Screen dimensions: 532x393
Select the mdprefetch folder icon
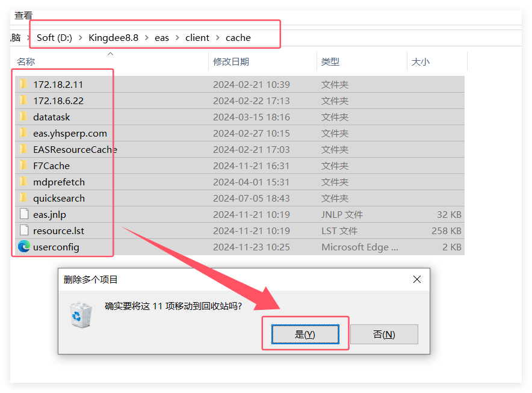point(23,182)
